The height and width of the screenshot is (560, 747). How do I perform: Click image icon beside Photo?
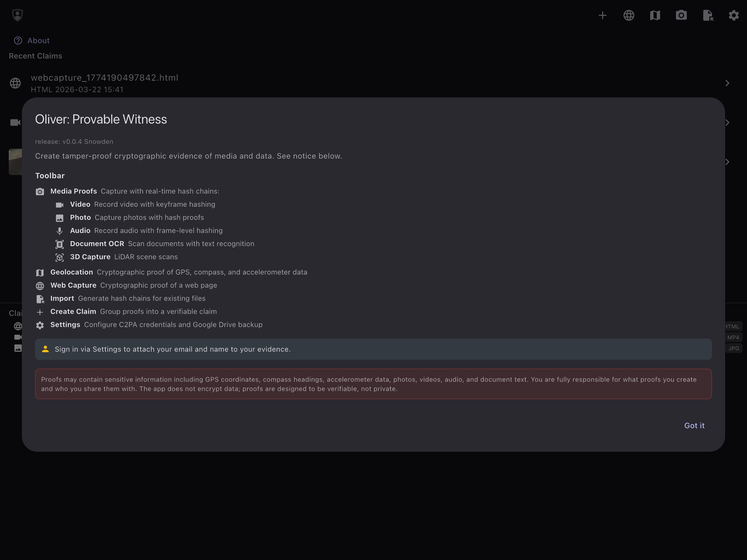point(59,218)
